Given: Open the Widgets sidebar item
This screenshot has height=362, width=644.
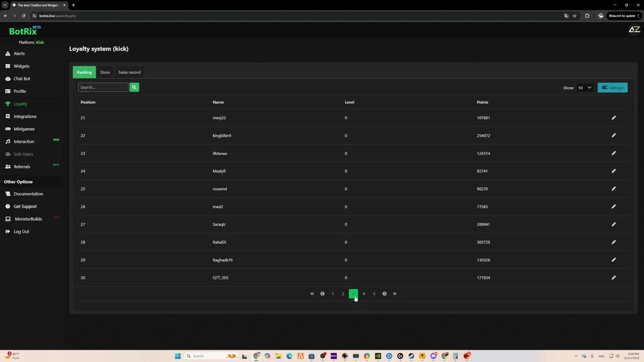Looking at the screenshot, I should [21, 66].
